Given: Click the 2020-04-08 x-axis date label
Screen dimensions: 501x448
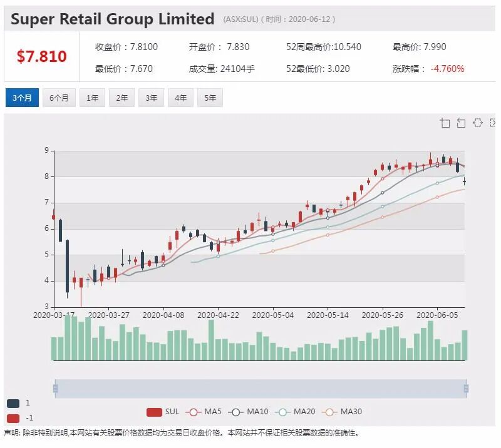Looking at the screenshot, I should [163, 315].
